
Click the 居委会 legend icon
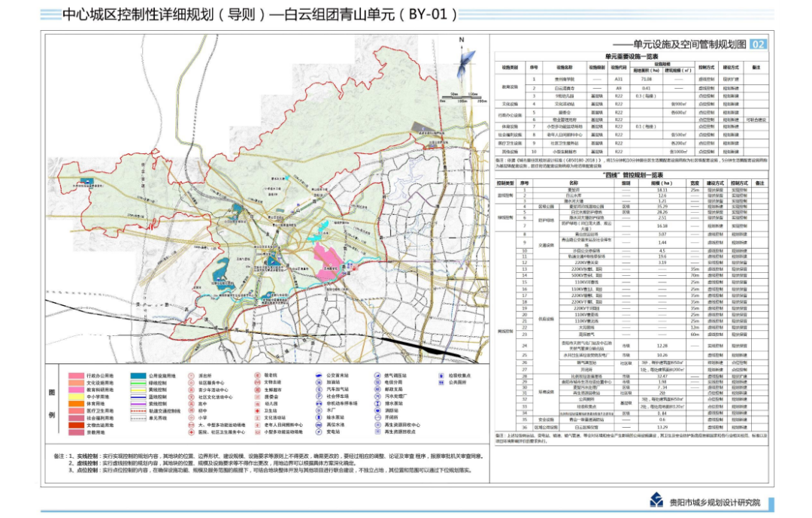257,397
